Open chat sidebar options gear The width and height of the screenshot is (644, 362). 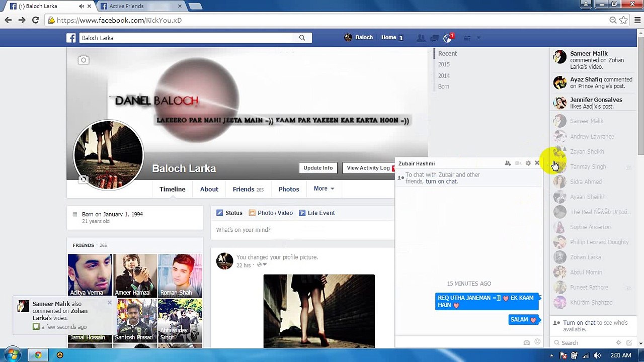pyautogui.click(x=618, y=343)
